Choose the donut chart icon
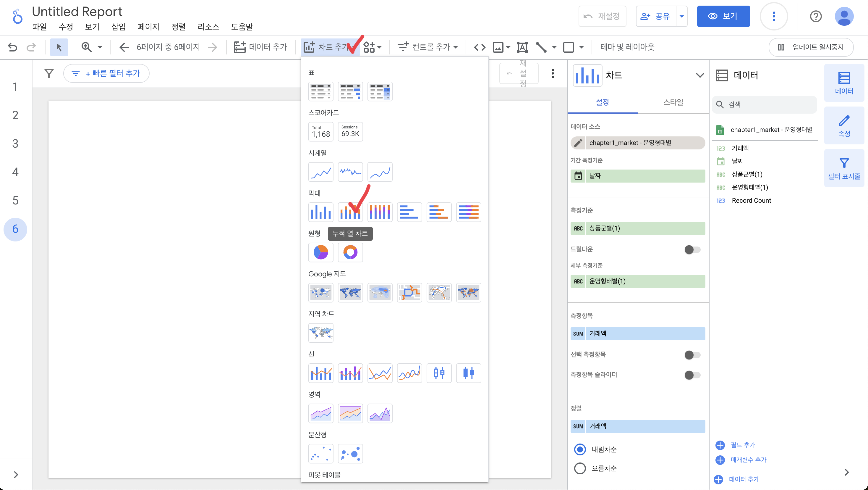Image resolution: width=868 pixels, height=490 pixels. point(350,252)
